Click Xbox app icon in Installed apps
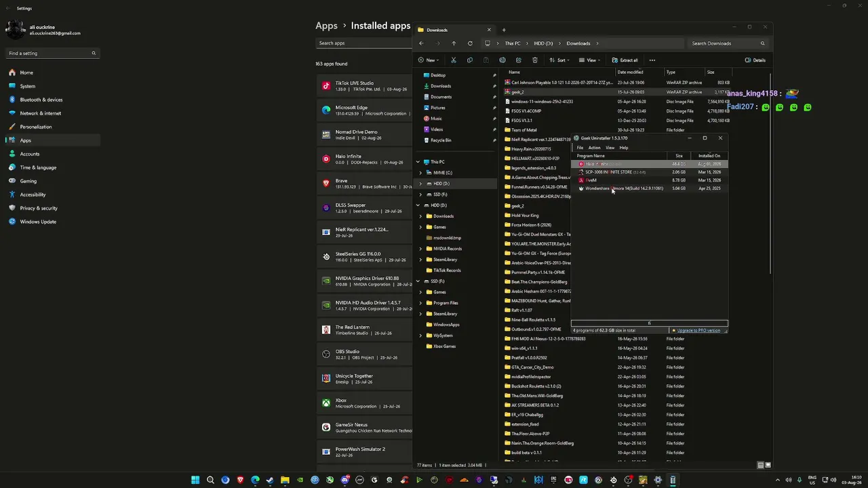The height and width of the screenshot is (488, 868). (x=326, y=403)
